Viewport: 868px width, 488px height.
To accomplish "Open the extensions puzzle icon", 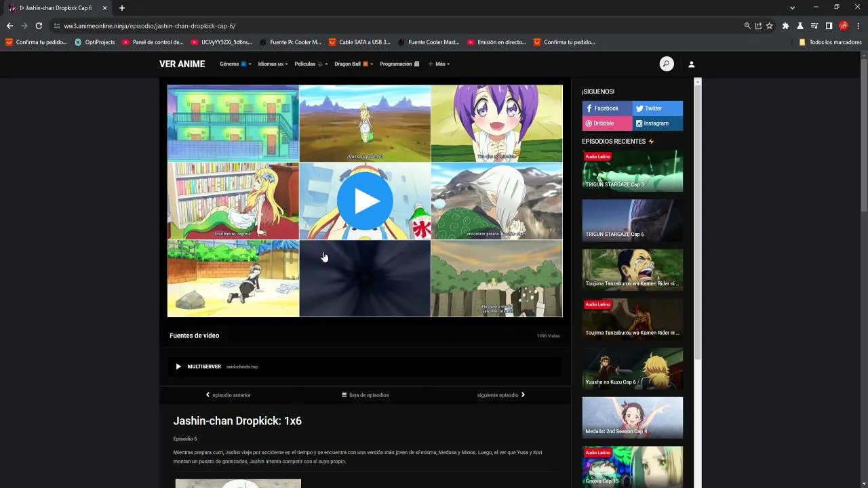I will [x=785, y=26].
